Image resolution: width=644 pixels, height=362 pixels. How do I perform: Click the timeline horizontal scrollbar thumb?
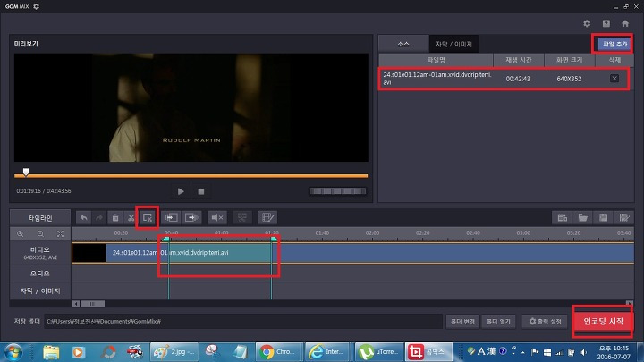pyautogui.click(x=92, y=304)
